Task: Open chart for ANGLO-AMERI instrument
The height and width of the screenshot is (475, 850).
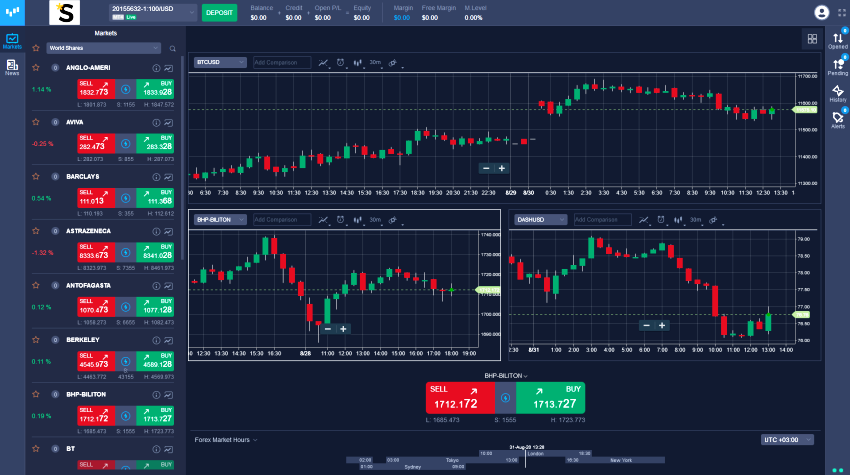Action: coord(169,68)
